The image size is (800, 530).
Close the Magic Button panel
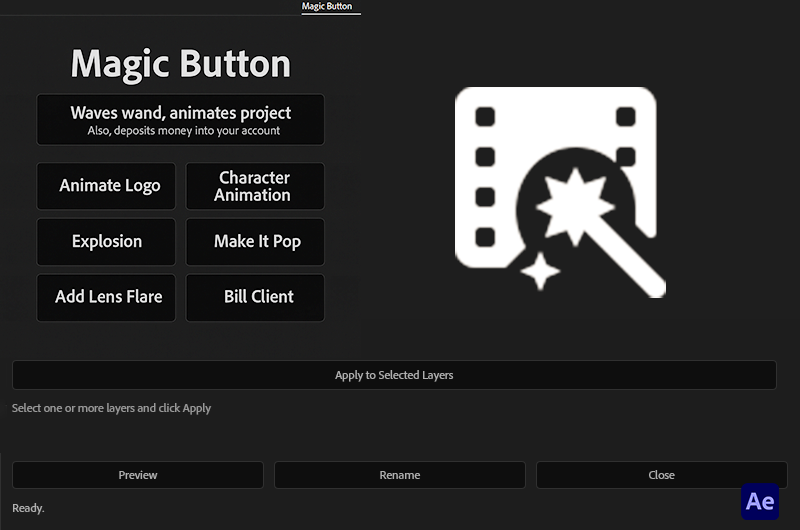click(x=661, y=475)
